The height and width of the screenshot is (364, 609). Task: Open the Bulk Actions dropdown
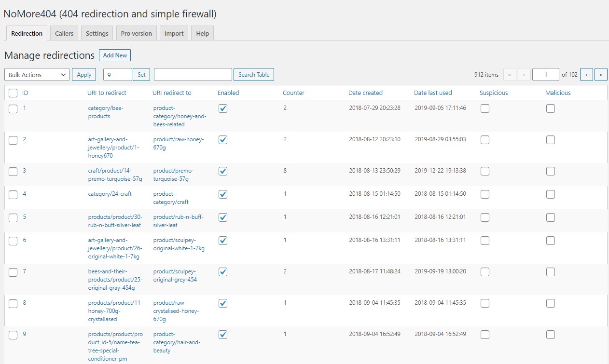pos(37,75)
